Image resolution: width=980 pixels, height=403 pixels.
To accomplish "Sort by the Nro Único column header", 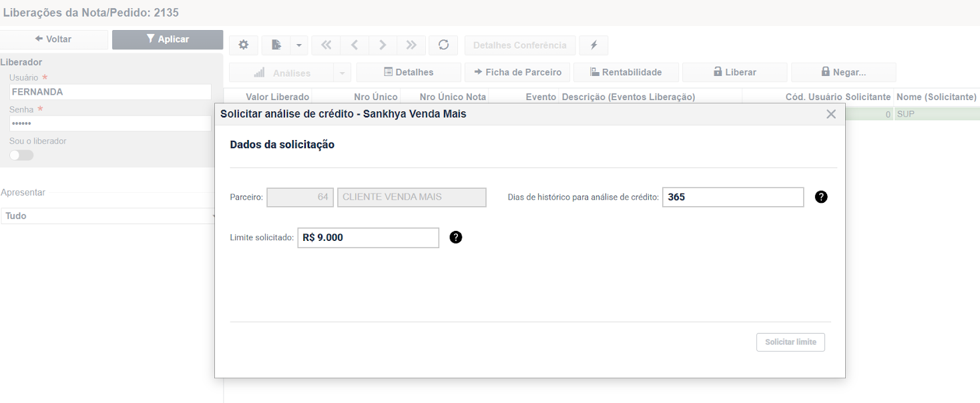I will coord(376,97).
